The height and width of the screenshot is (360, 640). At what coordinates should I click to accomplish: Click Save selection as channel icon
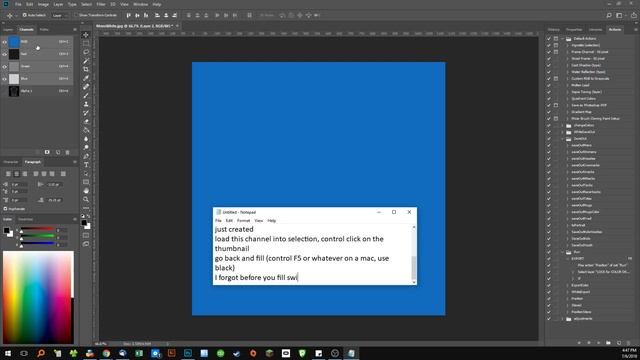(47, 152)
